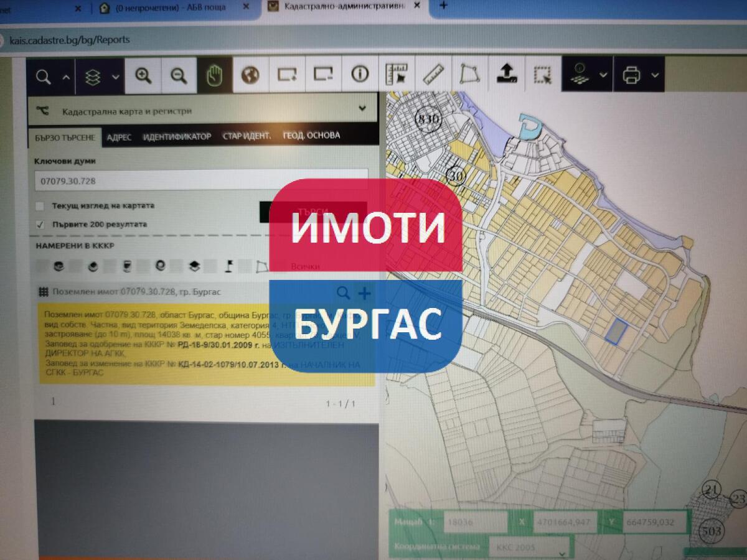This screenshot has width=747, height=560.
Task: Activate the object info tool
Action: pos(359,74)
